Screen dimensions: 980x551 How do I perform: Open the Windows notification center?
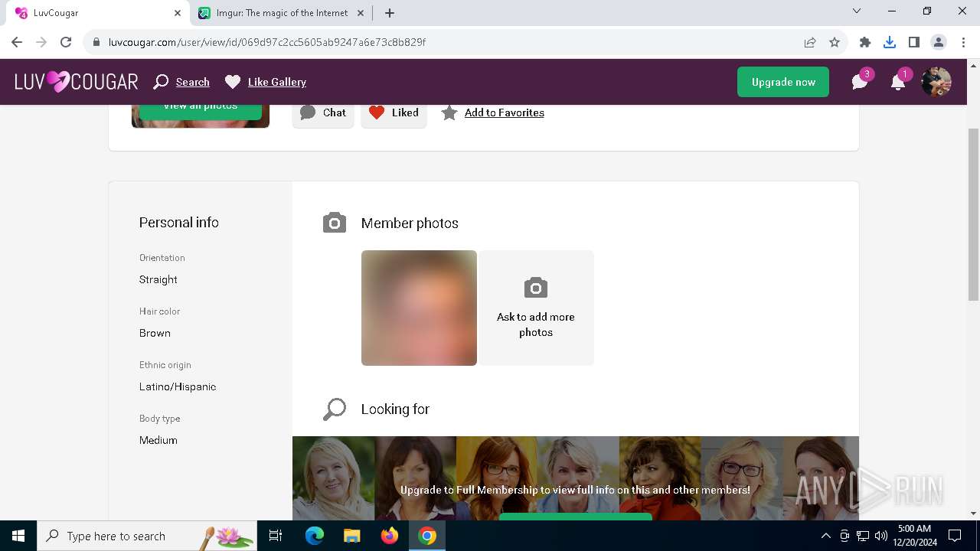point(955,536)
